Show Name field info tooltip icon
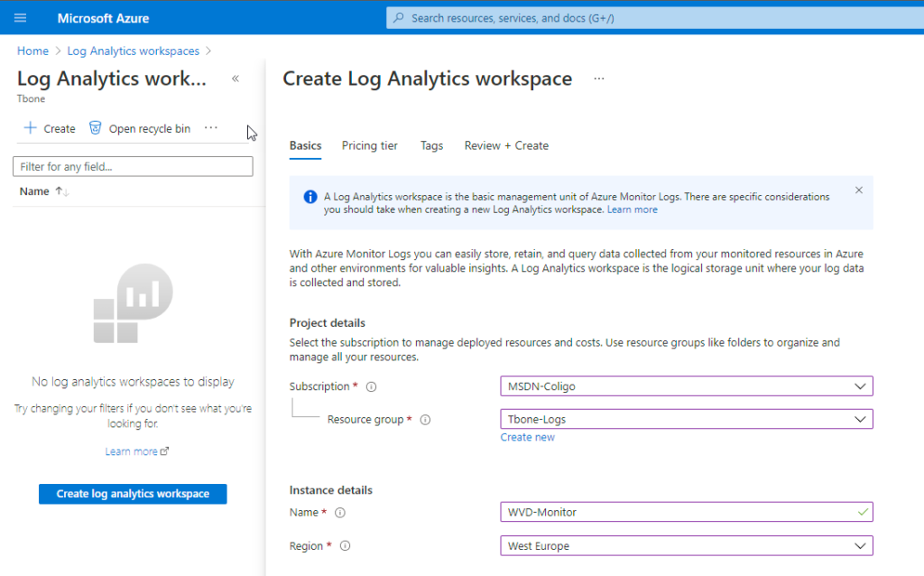The height and width of the screenshot is (576, 924). [x=340, y=513]
